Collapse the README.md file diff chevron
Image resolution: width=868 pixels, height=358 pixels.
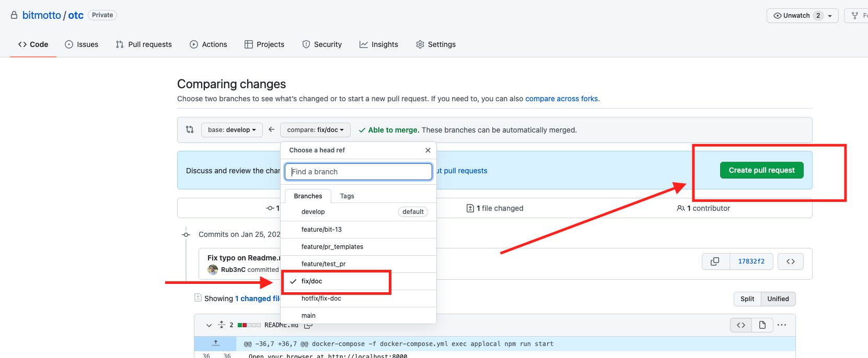click(209, 325)
